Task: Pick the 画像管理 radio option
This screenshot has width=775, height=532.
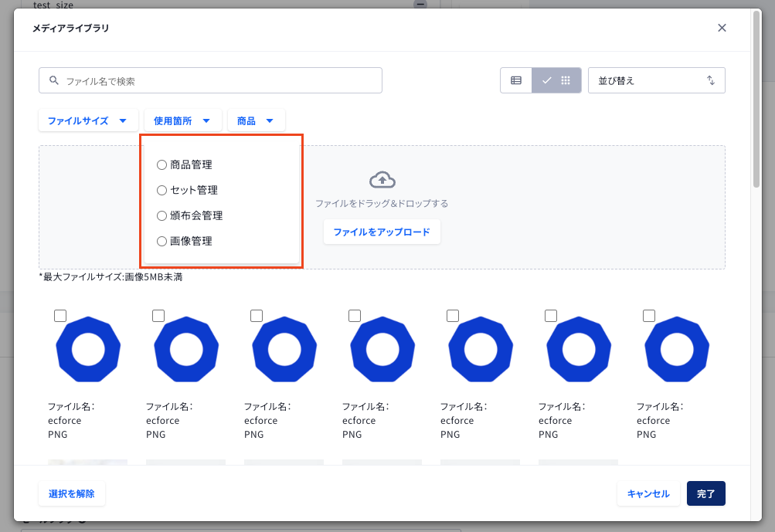Action: tap(161, 242)
